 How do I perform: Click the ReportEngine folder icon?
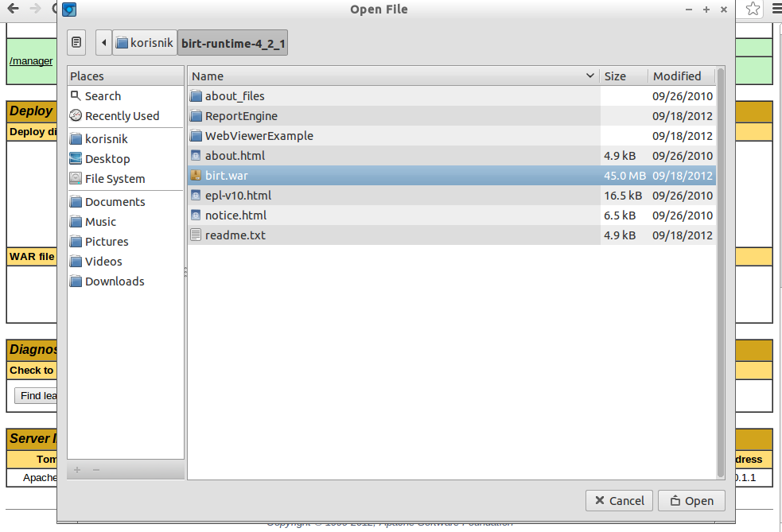coord(196,115)
